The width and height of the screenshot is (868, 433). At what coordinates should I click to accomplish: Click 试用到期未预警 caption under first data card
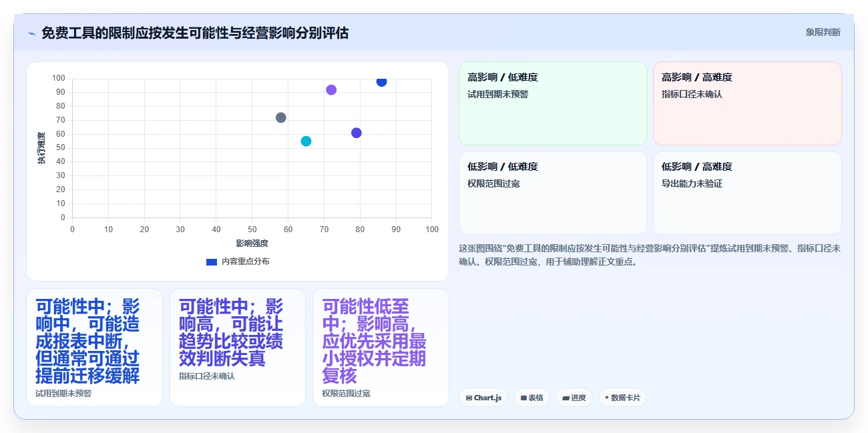point(63,393)
